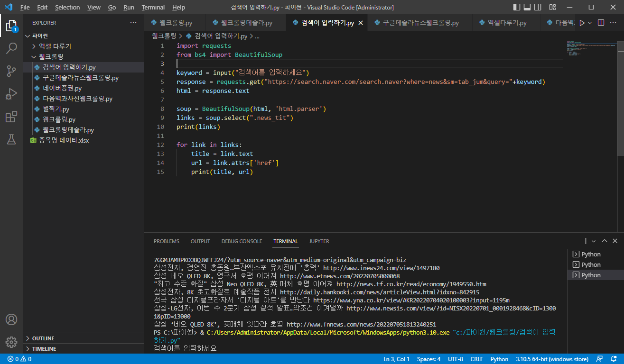Switch to the JUPYTER panel tab

tap(319, 241)
